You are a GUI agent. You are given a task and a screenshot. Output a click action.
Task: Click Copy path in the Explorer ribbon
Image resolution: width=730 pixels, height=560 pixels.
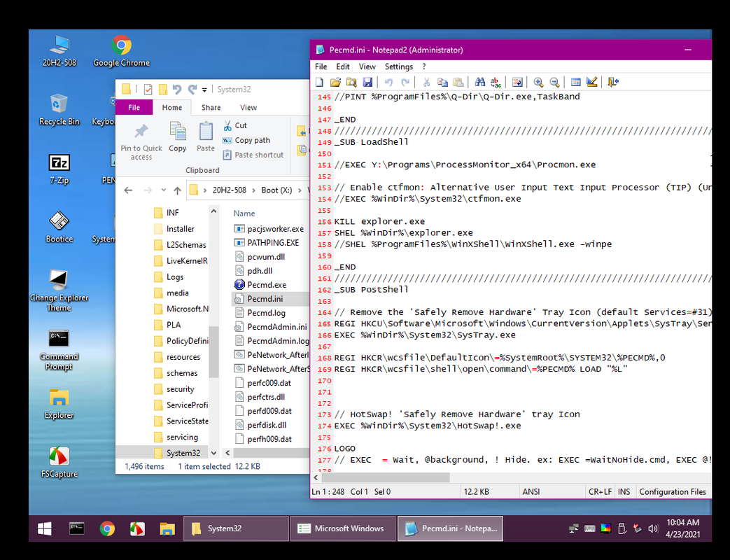pos(246,140)
